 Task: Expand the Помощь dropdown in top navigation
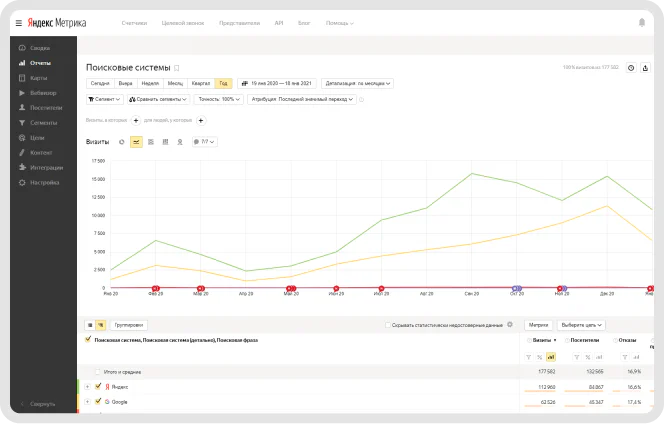[x=340, y=23]
